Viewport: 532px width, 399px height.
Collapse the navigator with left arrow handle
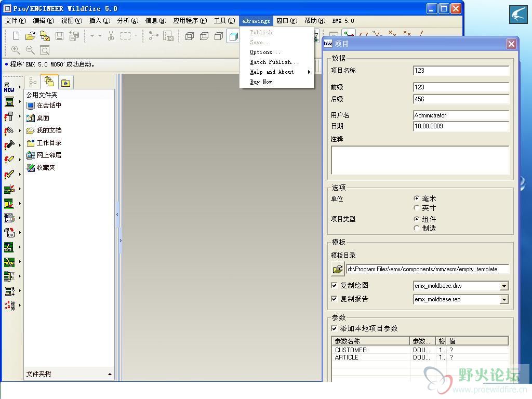coord(117,215)
